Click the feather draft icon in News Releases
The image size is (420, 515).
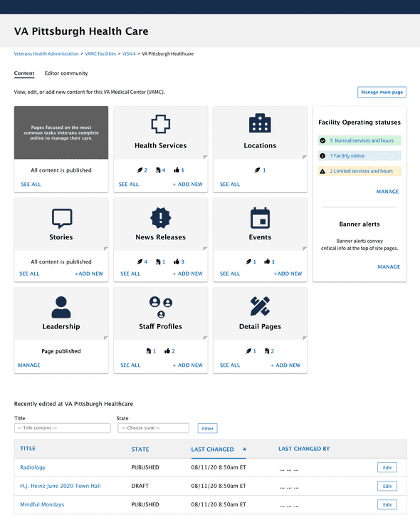(x=140, y=261)
